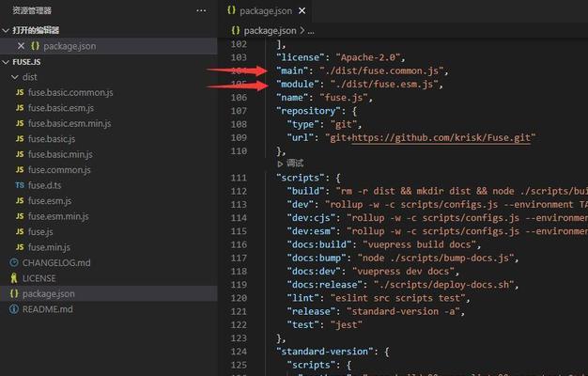Open the GitHub krisk/Fuse.git URL link
Screen dimensions: 588x376
tap(441, 138)
